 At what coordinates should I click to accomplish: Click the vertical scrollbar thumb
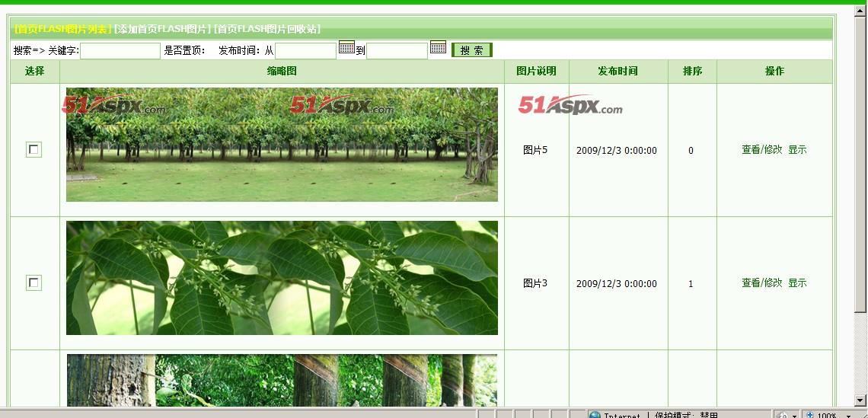point(860,164)
